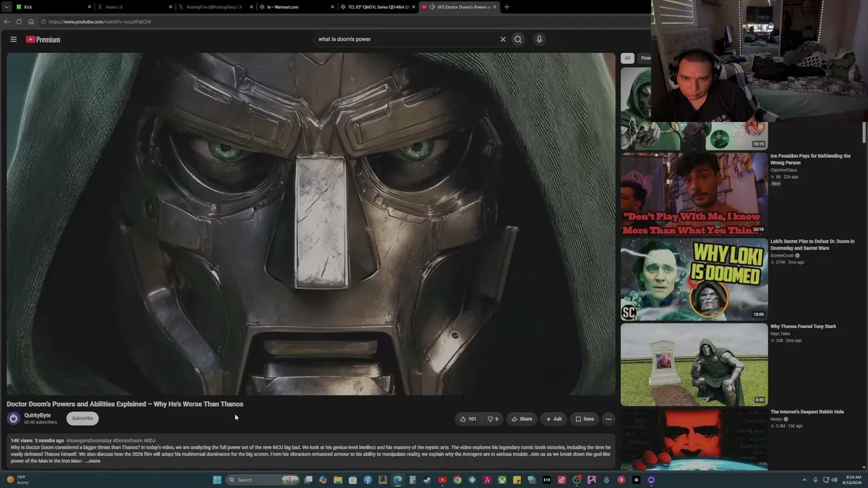Expand the video description with ...more
Viewport: 868px width, 488px height.
tap(93, 461)
